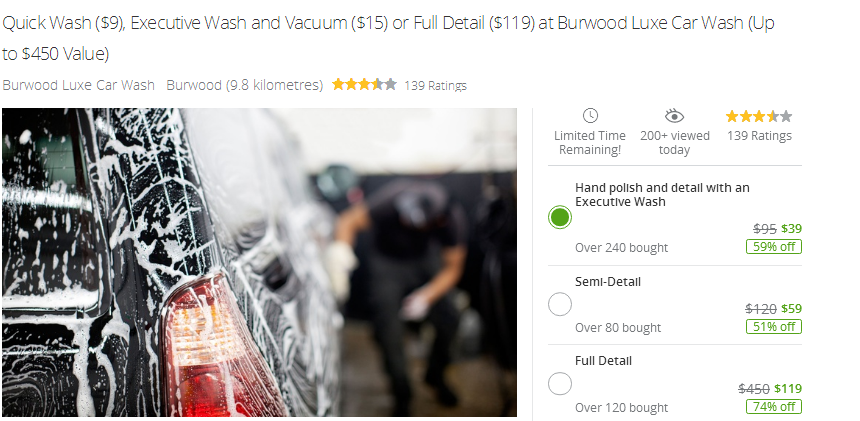Select the Semi-Detail radio button
860x421 pixels.
[560, 304]
